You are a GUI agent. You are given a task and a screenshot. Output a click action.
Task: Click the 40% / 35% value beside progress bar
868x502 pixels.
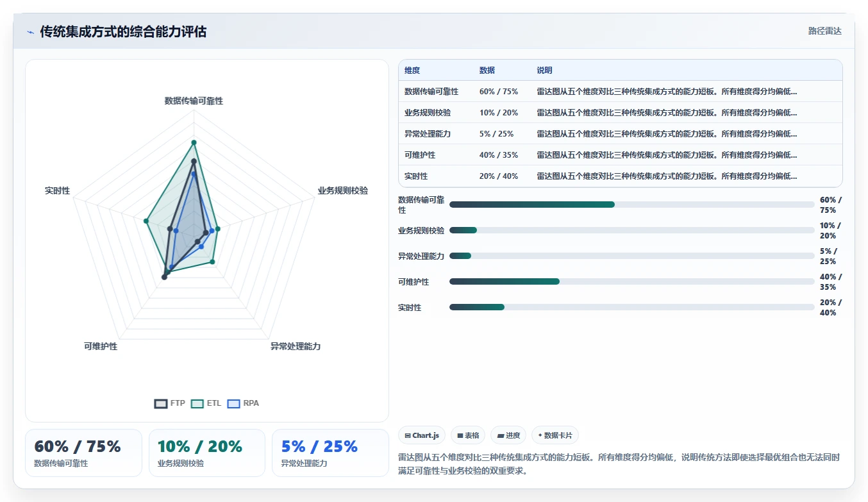(x=830, y=282)
